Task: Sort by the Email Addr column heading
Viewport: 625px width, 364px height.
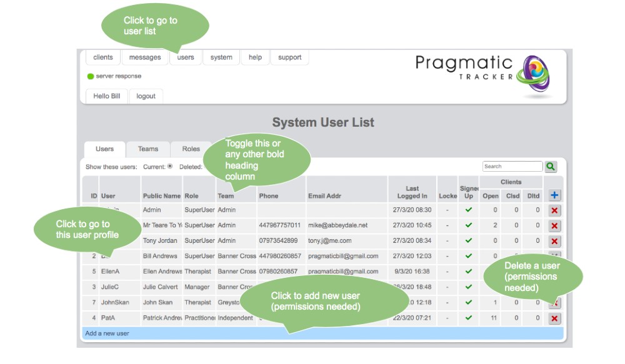Action: (x=324, y=196)
